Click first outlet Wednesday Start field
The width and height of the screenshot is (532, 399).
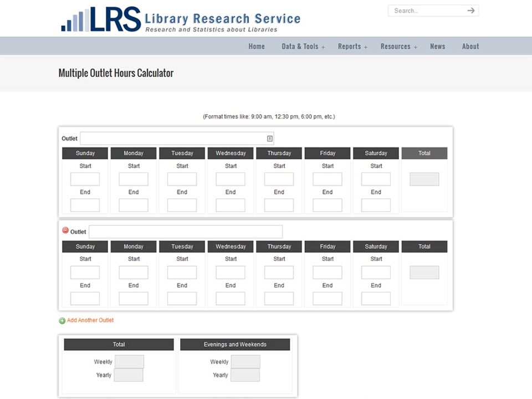pos(231,179)
